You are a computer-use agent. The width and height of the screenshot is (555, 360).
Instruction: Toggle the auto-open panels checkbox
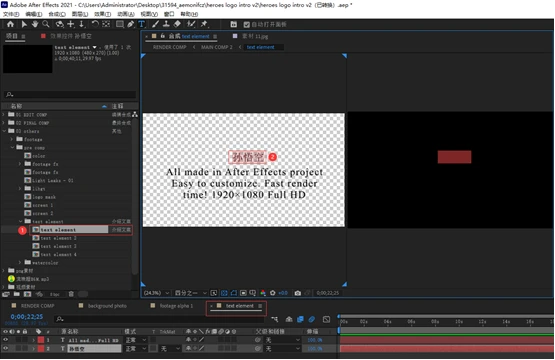point(247,24)
